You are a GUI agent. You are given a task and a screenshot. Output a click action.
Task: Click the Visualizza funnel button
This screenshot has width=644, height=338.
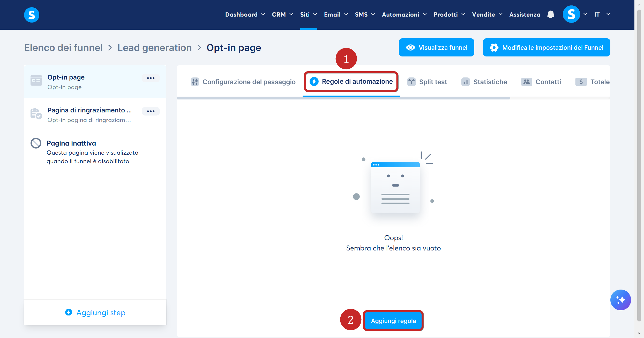pyautogui.click(x=436, y=47)
